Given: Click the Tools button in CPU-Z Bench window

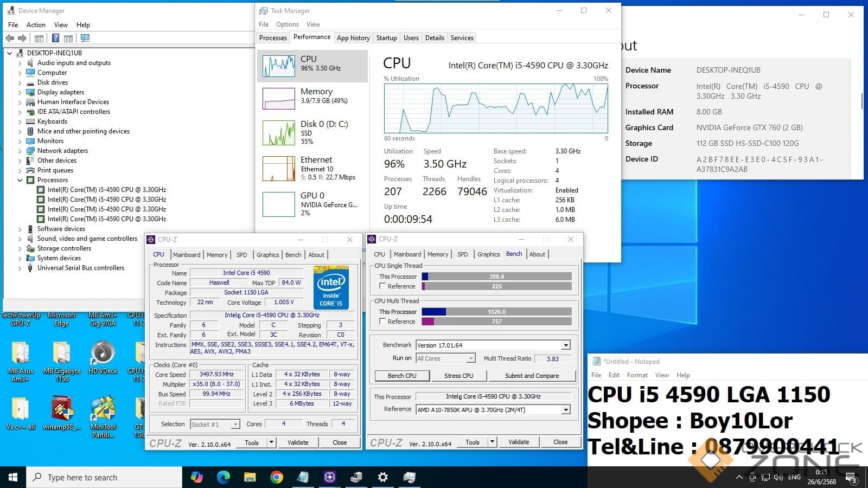Looking at the screenshot, I should [x=472, y=442].
